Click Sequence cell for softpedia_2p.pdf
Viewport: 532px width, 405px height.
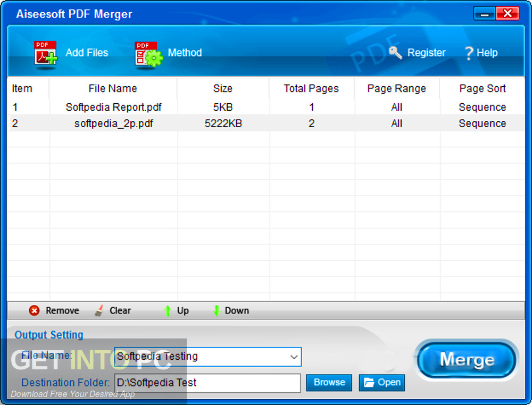[x=483, y=123]
